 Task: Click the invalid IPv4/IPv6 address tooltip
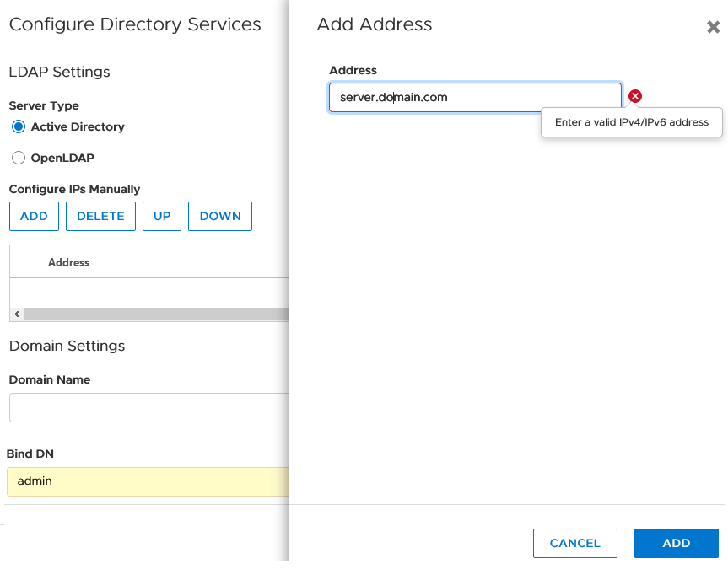pyautogui.click(x=631, y=122)
